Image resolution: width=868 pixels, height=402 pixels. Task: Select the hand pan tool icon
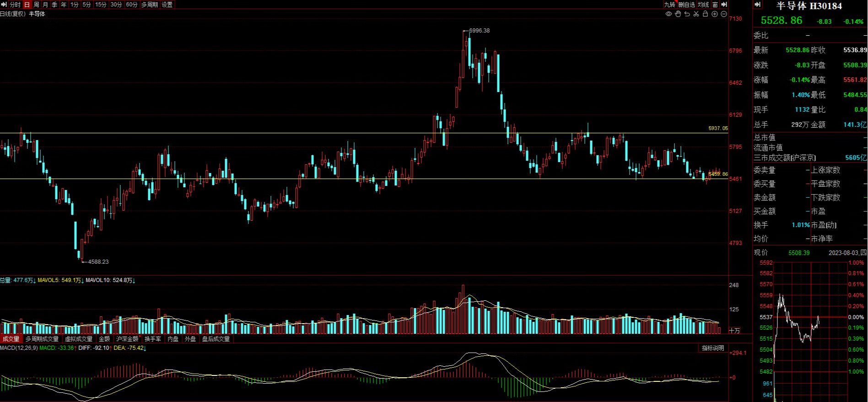pyautogui.click(x=678, y=14)
